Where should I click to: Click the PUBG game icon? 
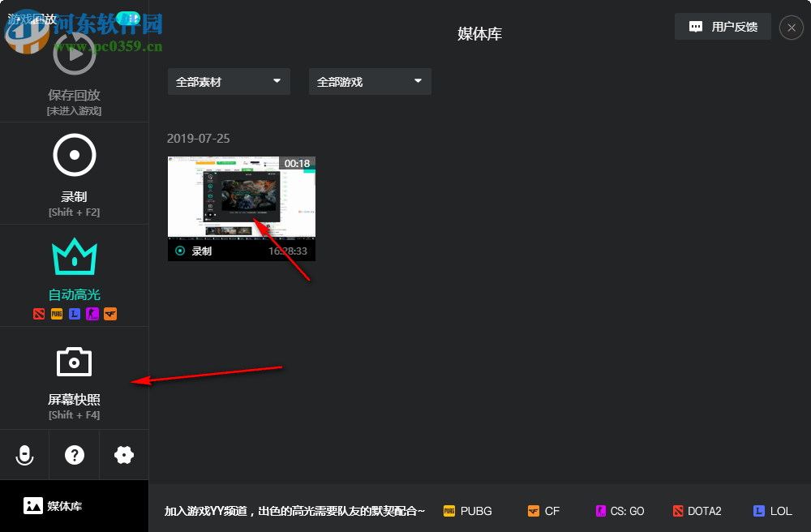point(448,511)
